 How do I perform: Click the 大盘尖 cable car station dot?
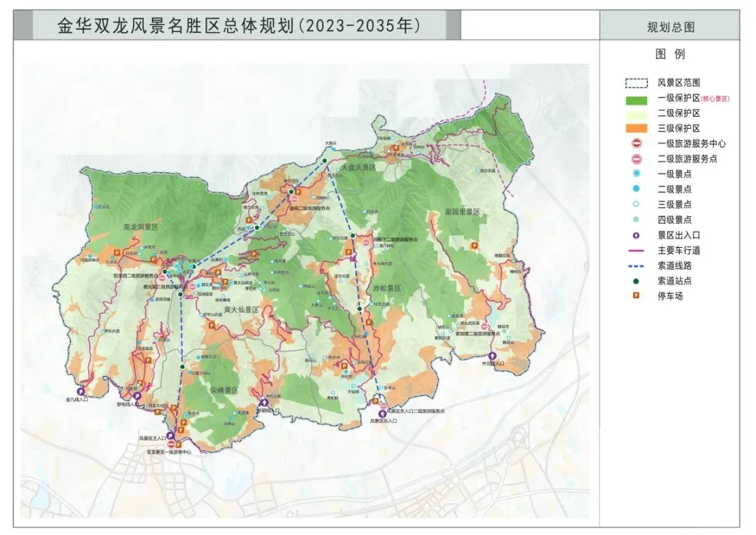click(326, 160)
